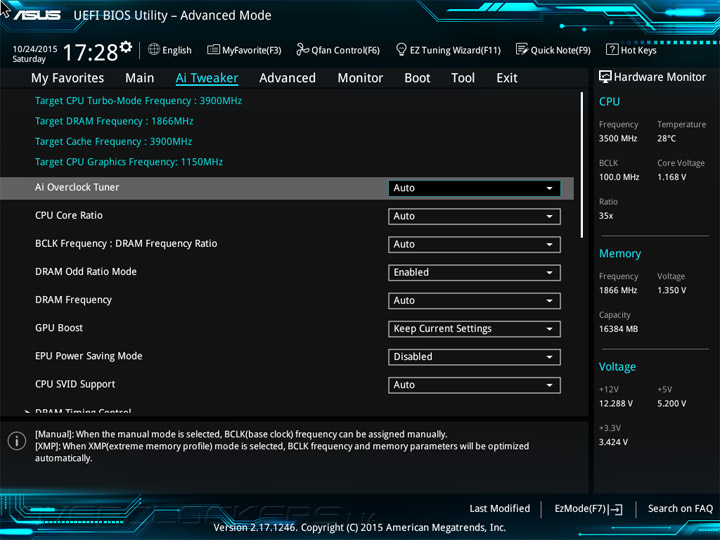Image resolution: width=720 pixels, height=540 pixels.
Task: Click memory capacity 16384 MB
Action: 619,329
